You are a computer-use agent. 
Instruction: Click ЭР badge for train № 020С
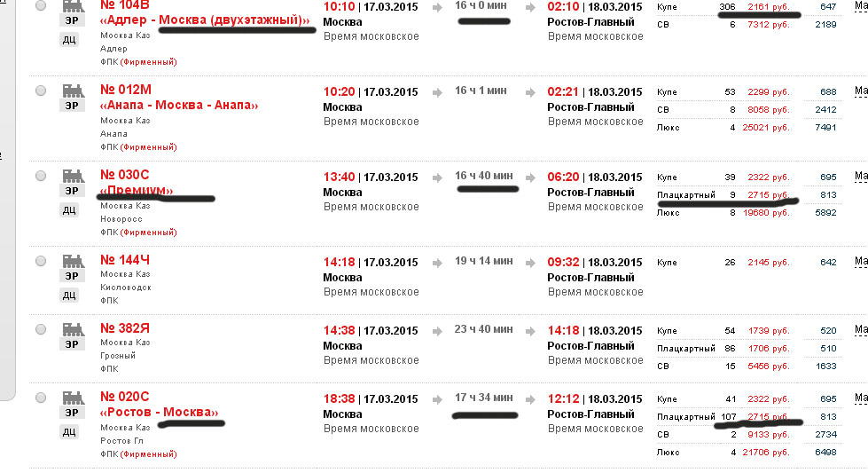pyautogui.click(x=72, y=413)
